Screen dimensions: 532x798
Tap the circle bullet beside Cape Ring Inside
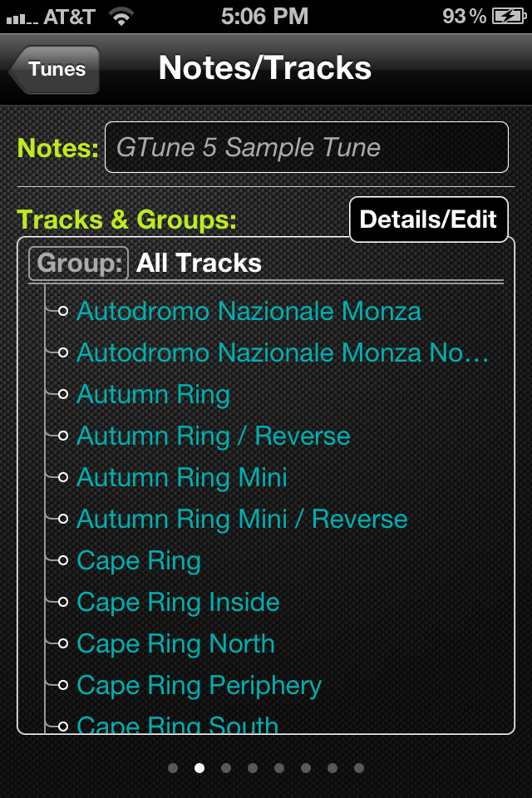63,602
